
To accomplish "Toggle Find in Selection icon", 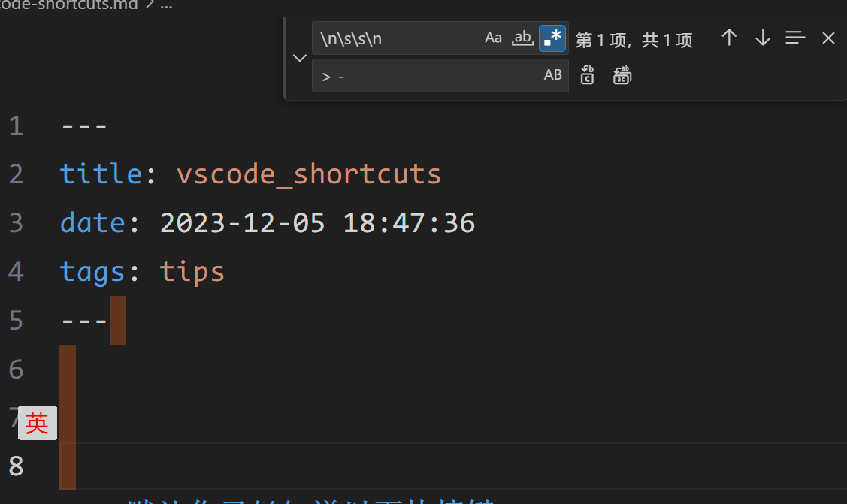I will click(x=795, y=38).
